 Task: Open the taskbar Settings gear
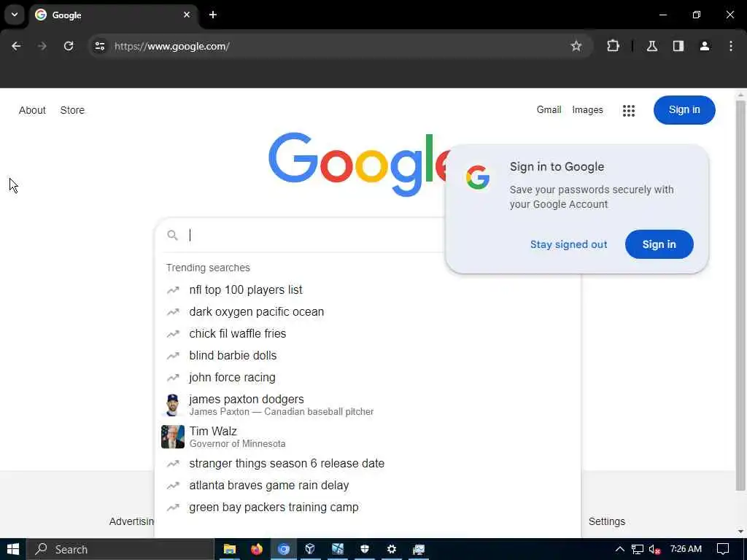coord(392,549)
